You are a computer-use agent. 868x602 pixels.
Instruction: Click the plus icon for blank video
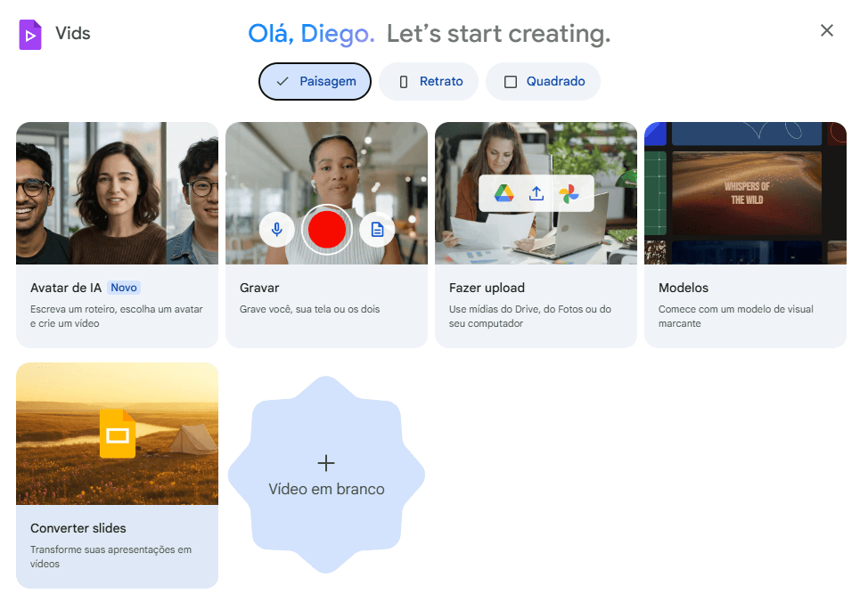tap(326, 462)
